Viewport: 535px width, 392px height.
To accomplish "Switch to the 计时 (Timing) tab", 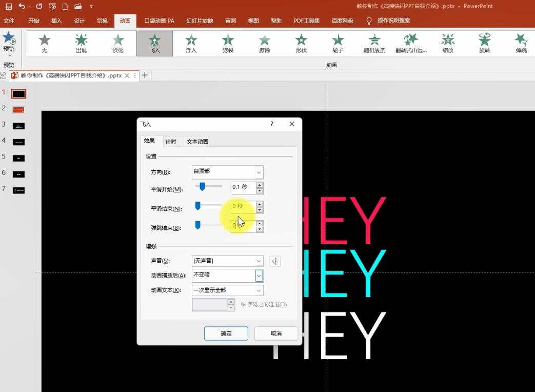I will click(172, 141).
